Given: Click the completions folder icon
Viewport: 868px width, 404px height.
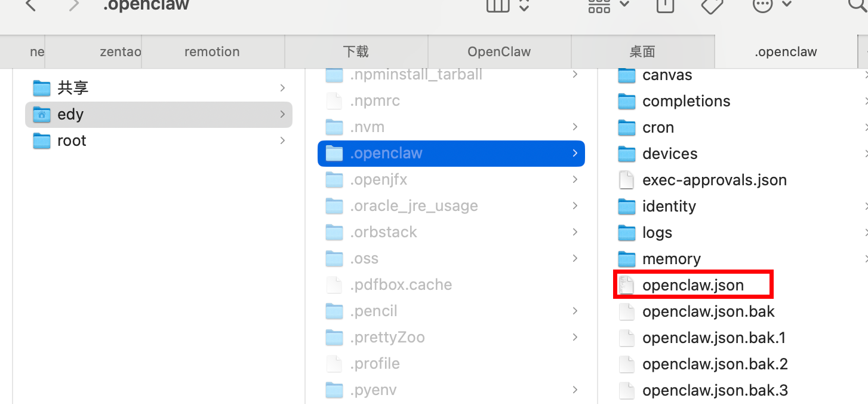Looking at the screenshot, I should point(627,101).
